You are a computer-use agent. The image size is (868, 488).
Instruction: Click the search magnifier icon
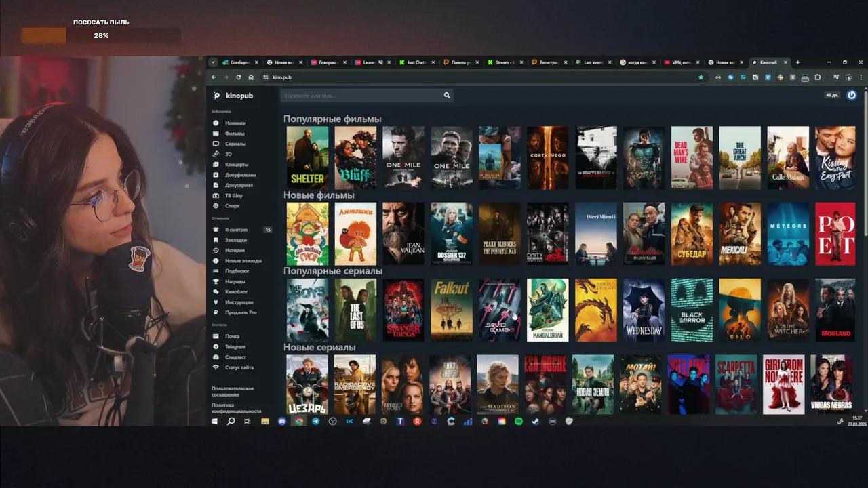(x=447, y=96)
